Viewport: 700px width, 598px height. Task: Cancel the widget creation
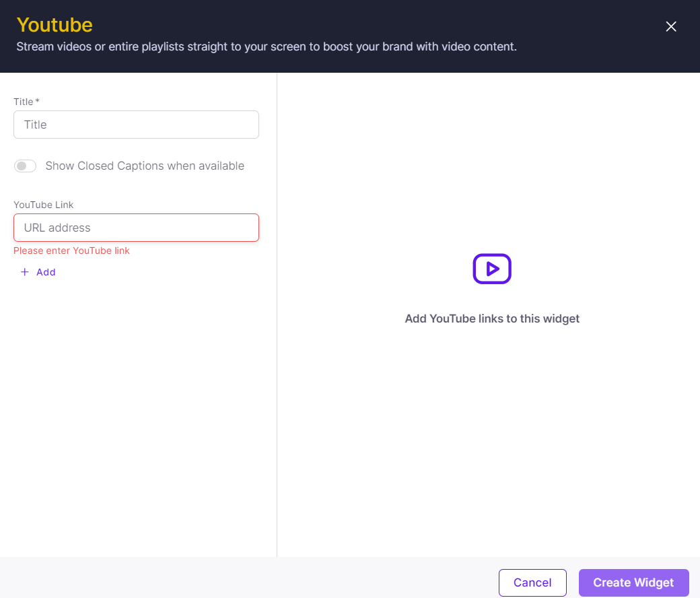532,583
